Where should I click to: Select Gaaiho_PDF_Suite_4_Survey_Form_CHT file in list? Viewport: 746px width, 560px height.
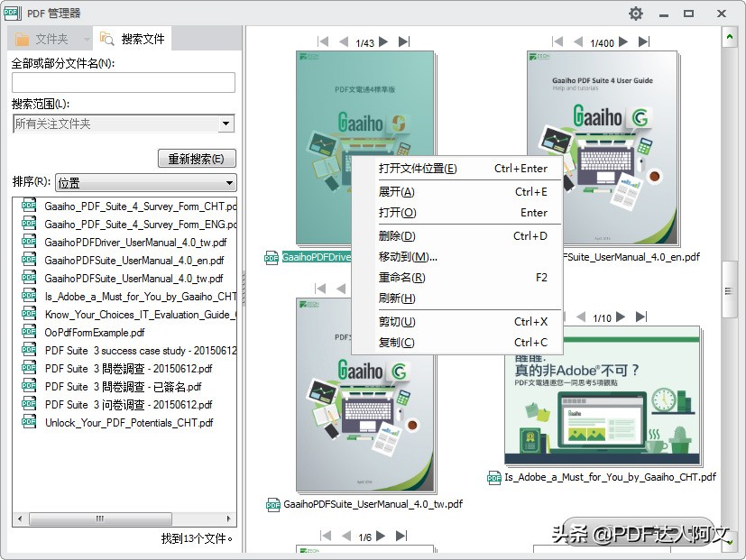(x=141, y=207)
